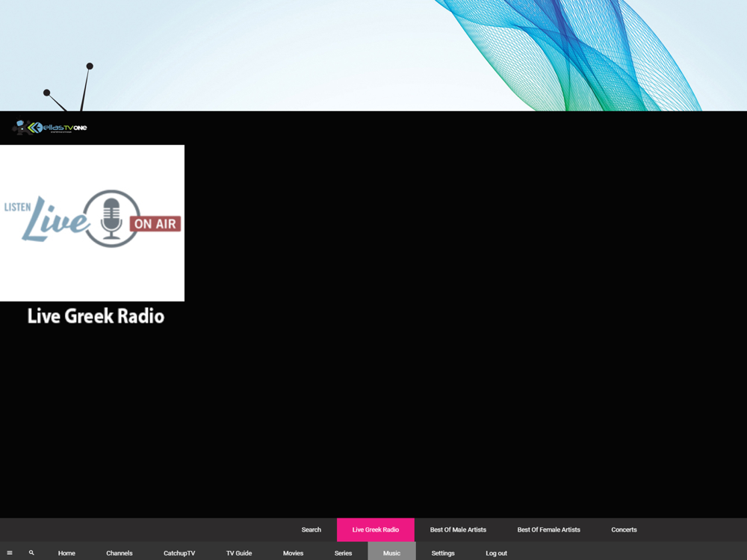Open Best Of Female Artists
The height and width of the screenshot is (560, 747).
[548, 529]
